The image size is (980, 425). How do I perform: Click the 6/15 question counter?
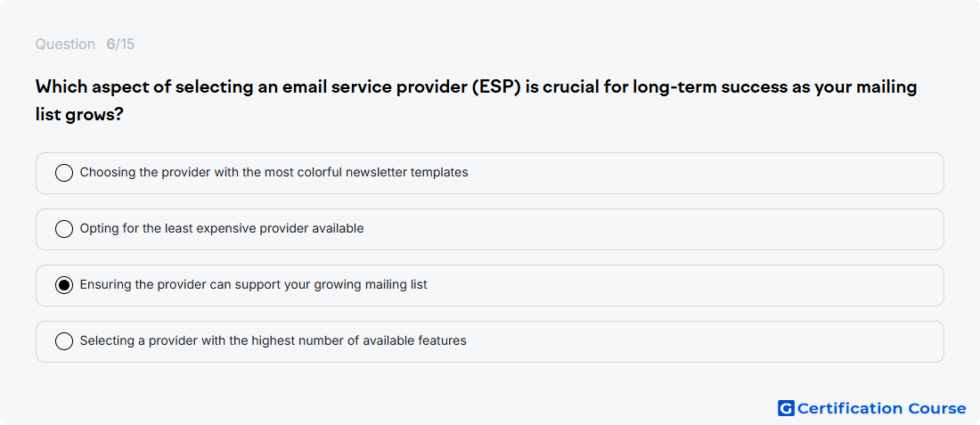pyautogui.click(x=120, y=45)
